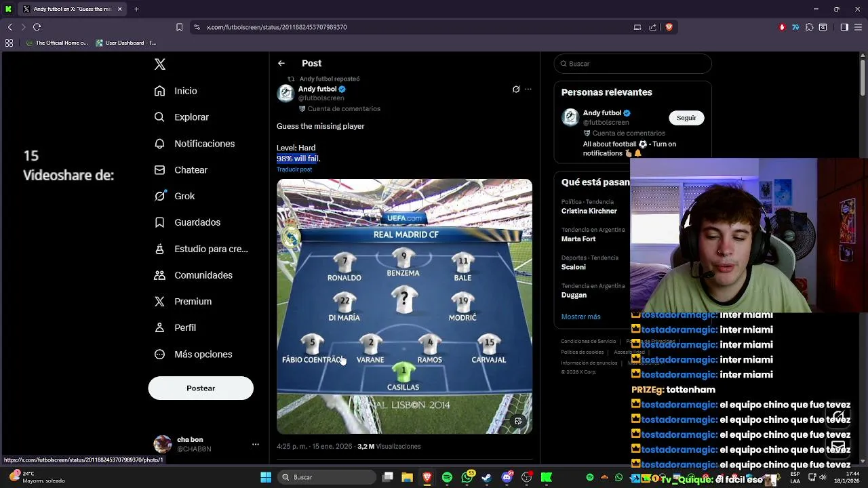
Task: Open the browser hamburger menu
Action: (x=858, y=27)
